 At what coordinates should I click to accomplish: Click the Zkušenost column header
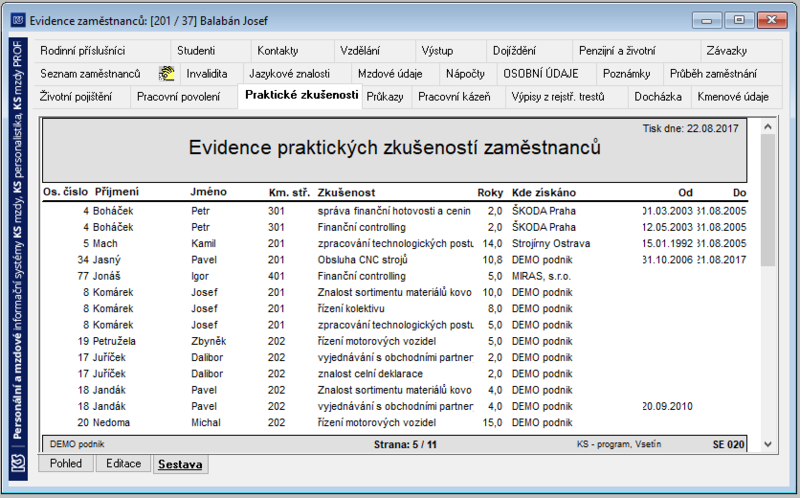tap(346, 193)
